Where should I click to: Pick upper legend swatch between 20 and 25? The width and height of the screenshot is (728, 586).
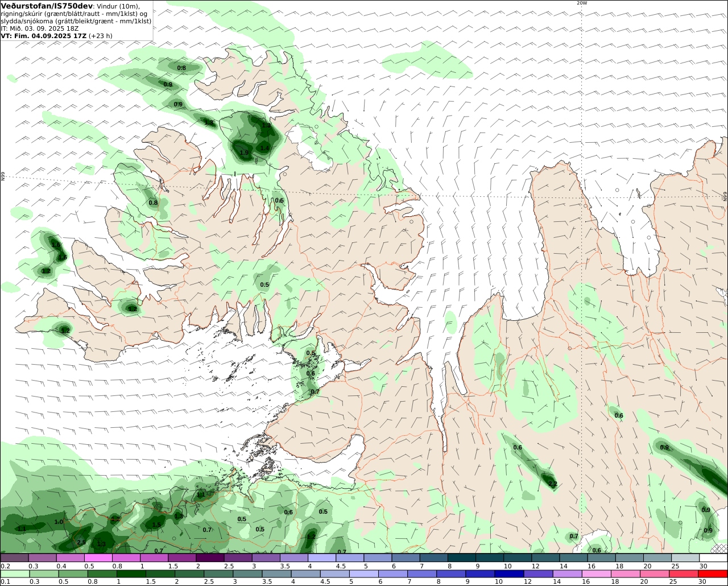coord(657,558)
